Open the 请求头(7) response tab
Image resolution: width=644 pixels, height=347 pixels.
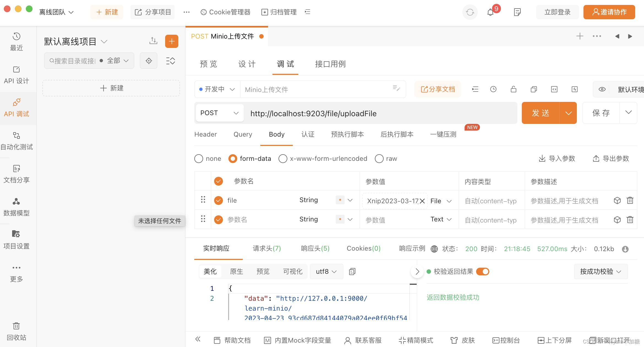(267, 248)
